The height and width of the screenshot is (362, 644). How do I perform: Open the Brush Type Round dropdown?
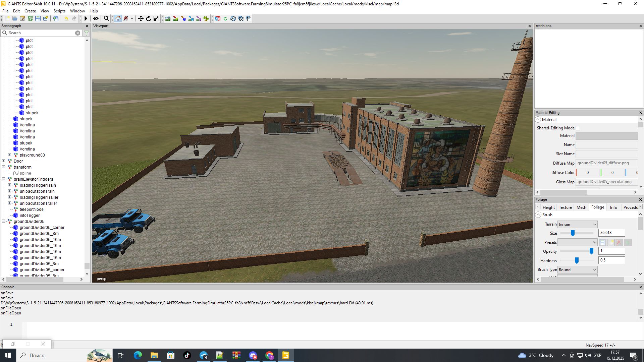point(577,270)
